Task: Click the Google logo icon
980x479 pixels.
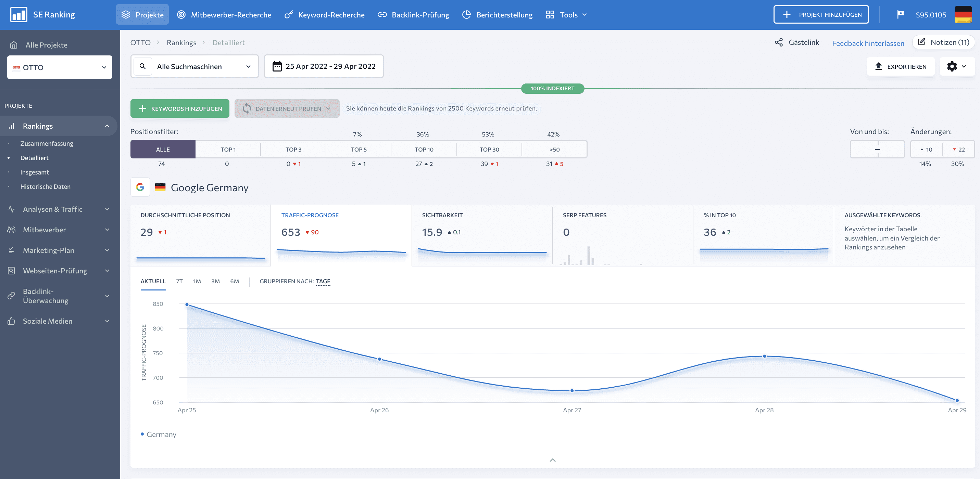Action: point(140,187)
